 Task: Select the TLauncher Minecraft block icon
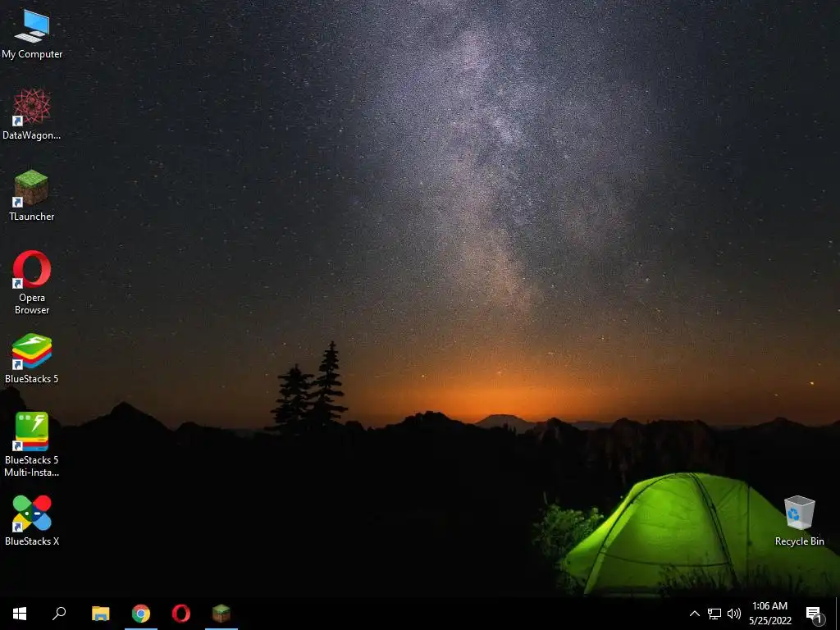32,195
